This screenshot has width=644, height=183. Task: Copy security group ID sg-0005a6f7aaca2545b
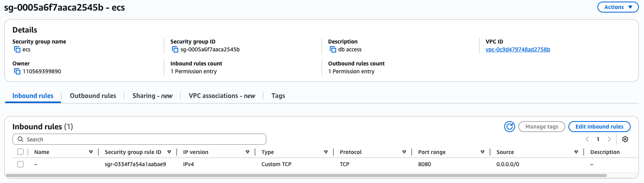pyautogui.click(x=175, y=49)
